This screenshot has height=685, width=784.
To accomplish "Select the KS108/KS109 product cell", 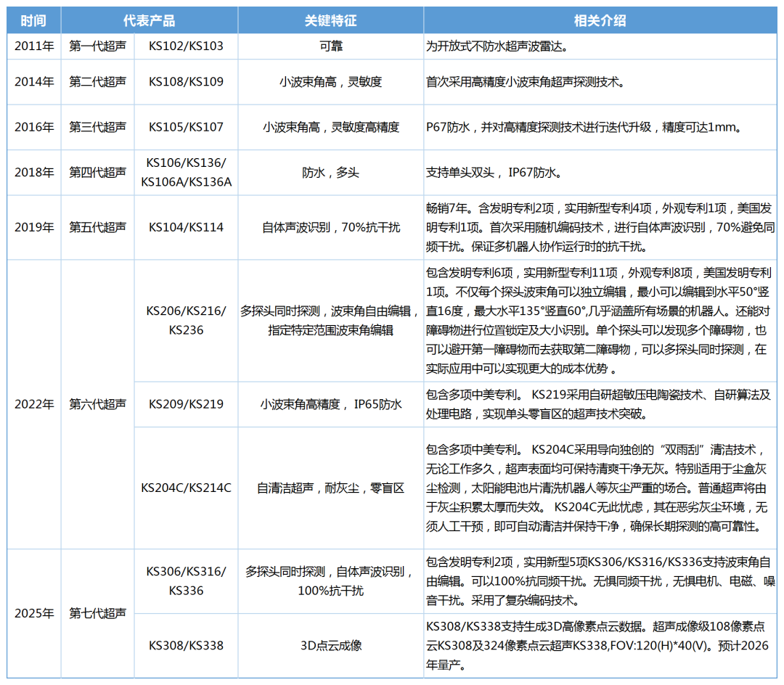I will click(x=186, y=81).
